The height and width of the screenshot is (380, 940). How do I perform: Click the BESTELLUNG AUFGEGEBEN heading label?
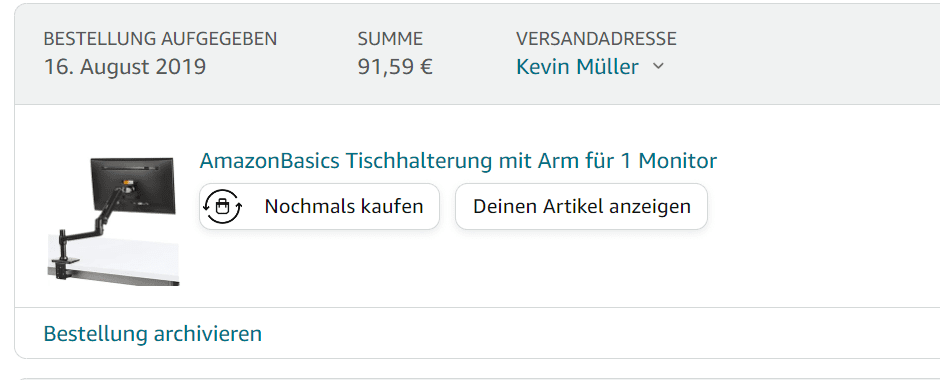pyautogui.click(x=160, y=39)
